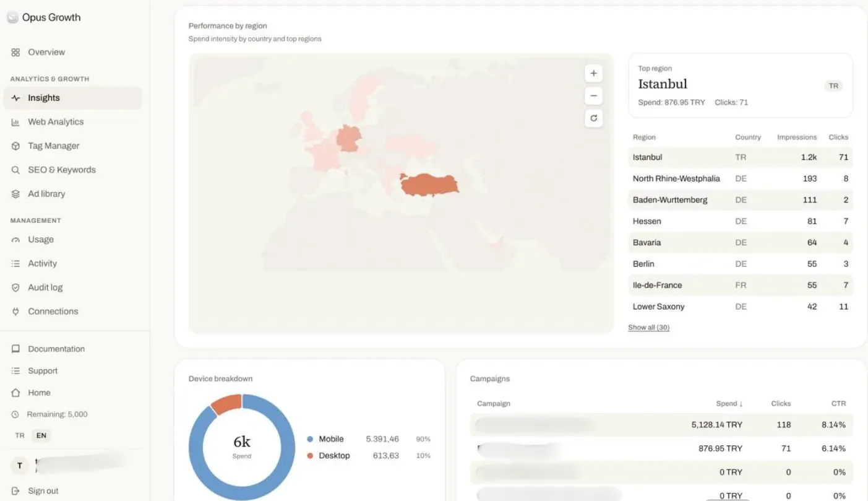Click Turkey on the map
868x501 pixels.
[429, 185]
